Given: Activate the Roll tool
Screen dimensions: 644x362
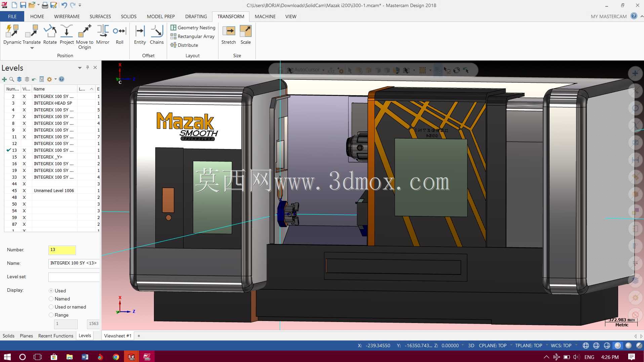Looking at the screenshot, I should tap(120, 34).
